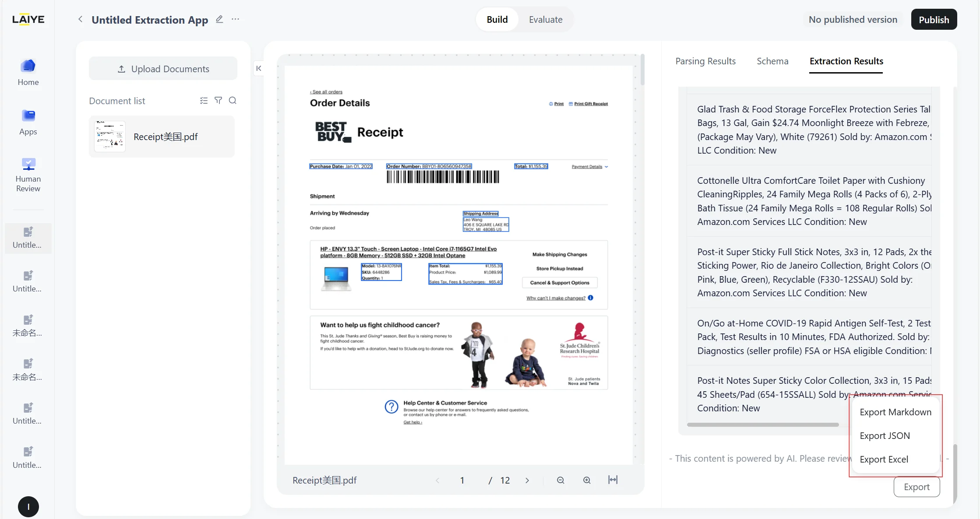Fit the document to width
Viewport: 980px width, 519px height.
click(613, 480)
